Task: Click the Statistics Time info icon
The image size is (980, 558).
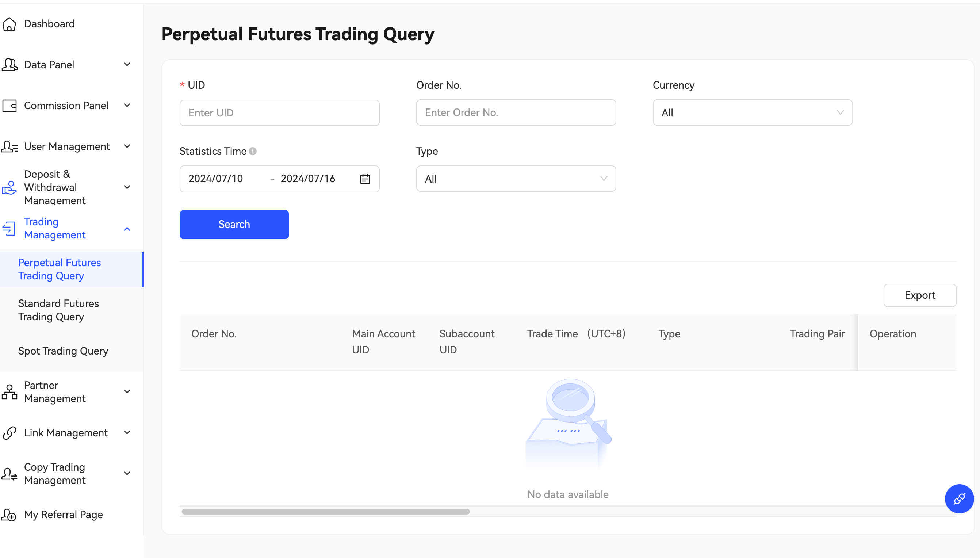Action: click(253, 152)
